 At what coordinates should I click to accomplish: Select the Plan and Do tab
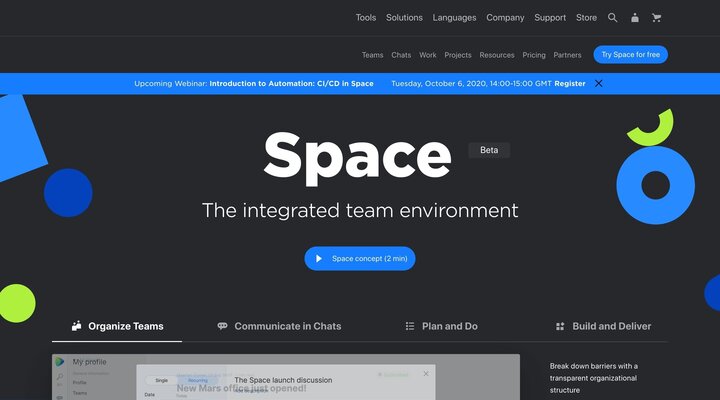[x=449, y=326]
